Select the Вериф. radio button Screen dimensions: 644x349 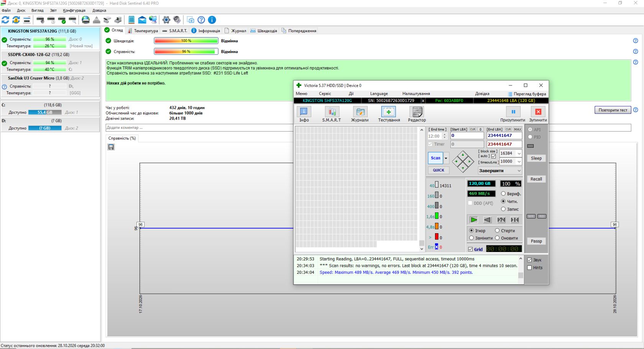click(x=503, y=194)
